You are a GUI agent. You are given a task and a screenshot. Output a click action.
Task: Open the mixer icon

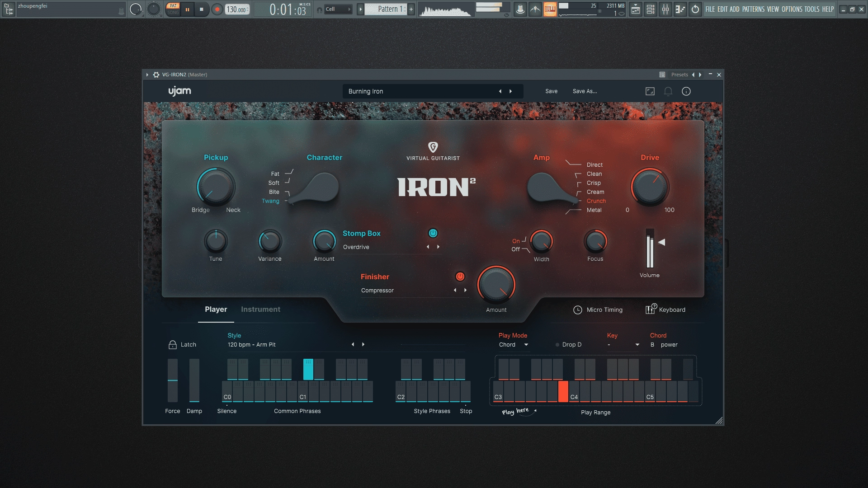pyautogui.click(x=665, y=9)
